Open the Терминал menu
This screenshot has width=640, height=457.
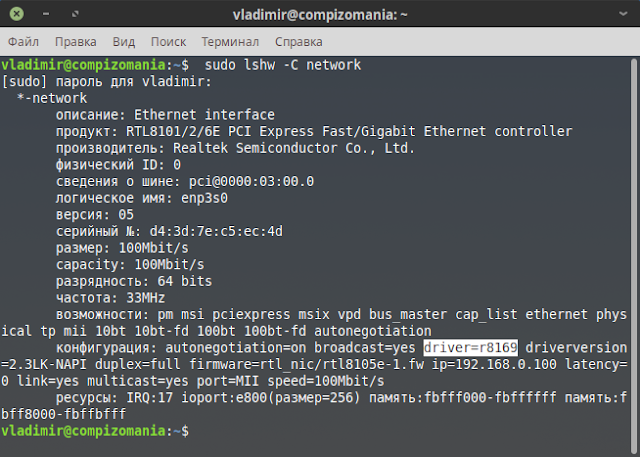point(230,42)
